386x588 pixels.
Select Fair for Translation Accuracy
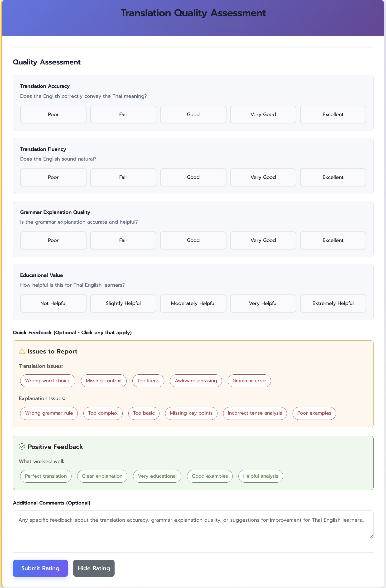click(123, 114)
